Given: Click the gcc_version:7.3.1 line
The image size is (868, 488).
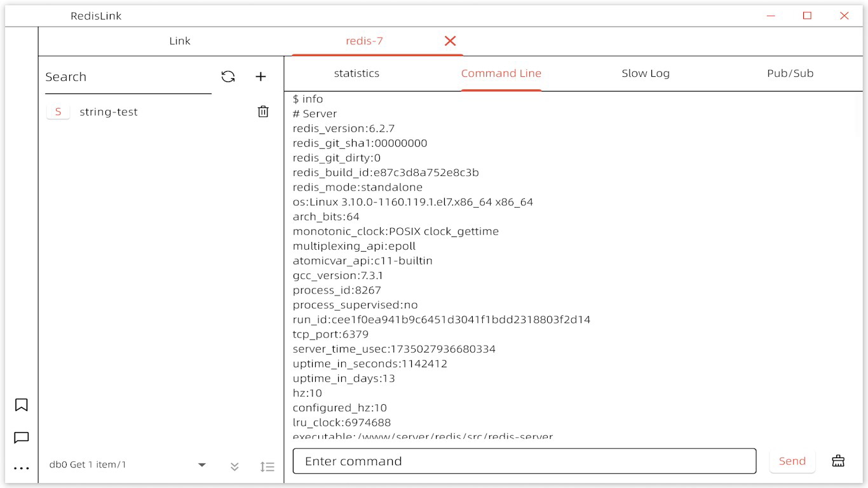Looking at the screenshot, I should (338, 276).
